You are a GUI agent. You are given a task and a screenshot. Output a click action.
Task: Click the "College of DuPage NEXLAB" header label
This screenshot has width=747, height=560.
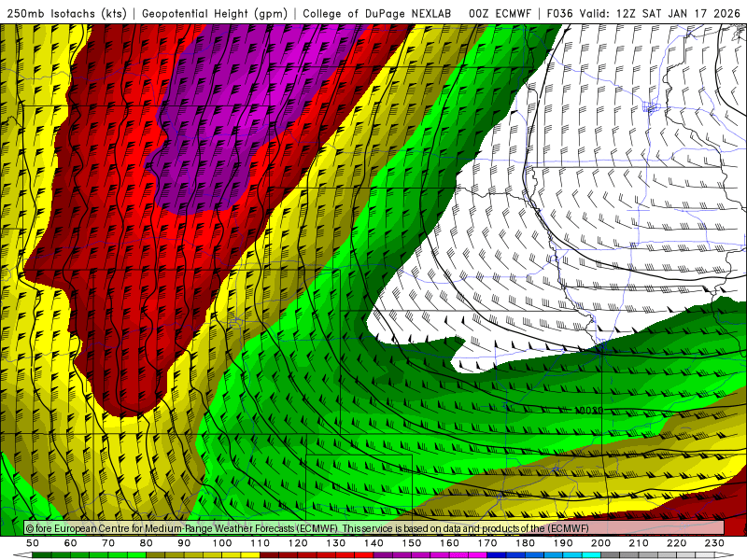coord(377,14)
